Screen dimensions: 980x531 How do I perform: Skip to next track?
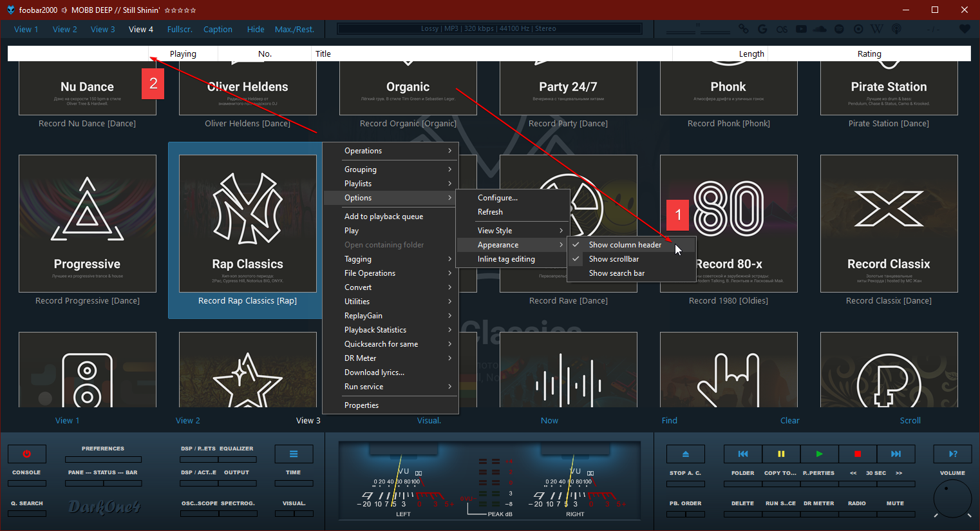point(896,454)
